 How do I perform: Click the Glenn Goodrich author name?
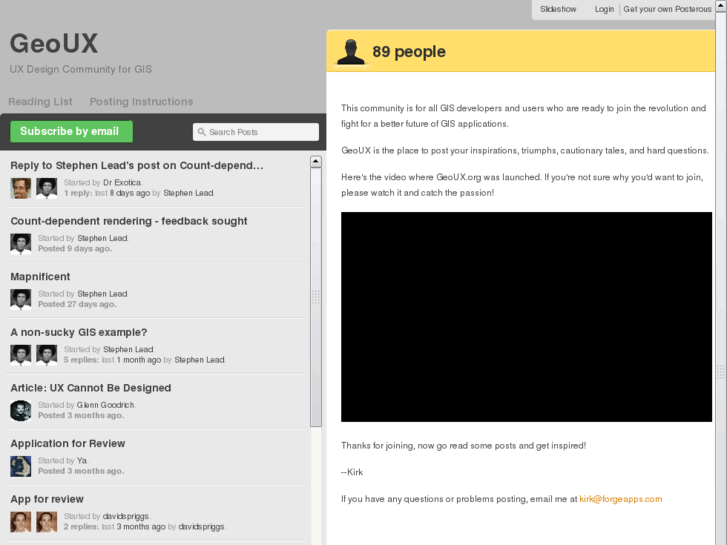click(106, 405)
